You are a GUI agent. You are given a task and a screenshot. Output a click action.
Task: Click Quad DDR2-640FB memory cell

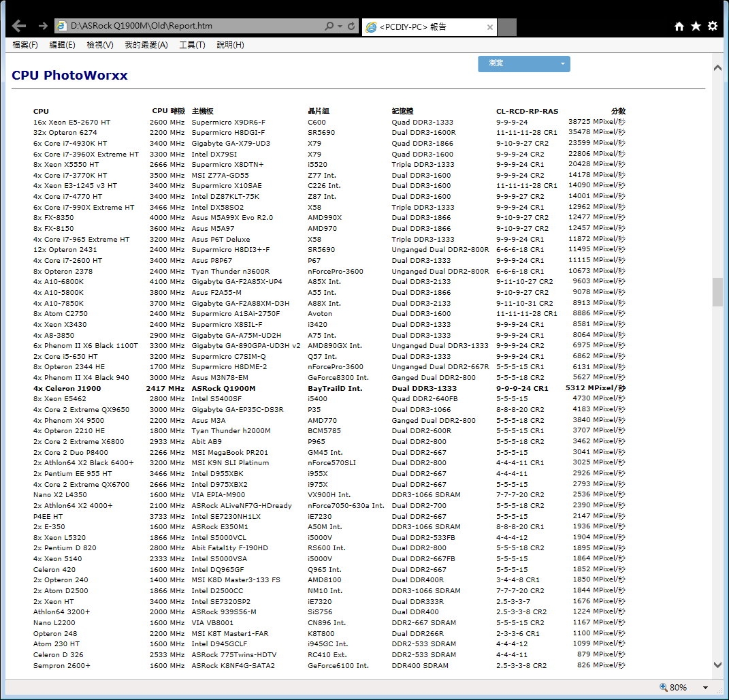tap(425, 398)
